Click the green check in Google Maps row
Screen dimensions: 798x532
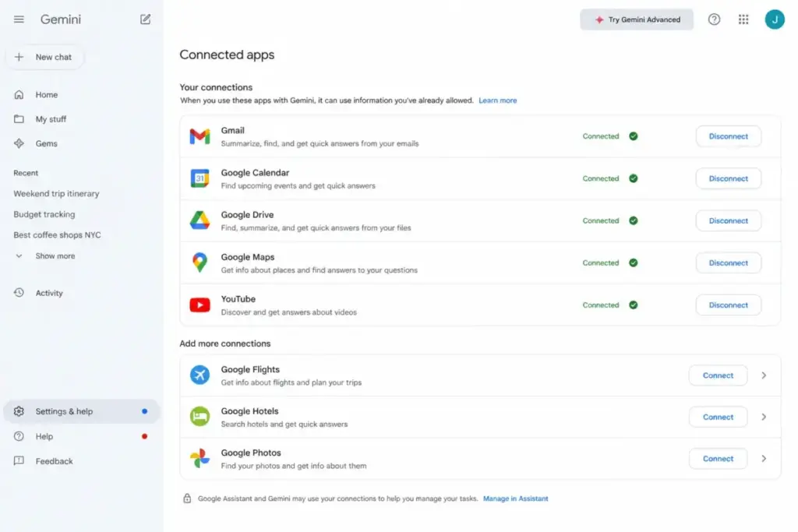click(633, 263)
